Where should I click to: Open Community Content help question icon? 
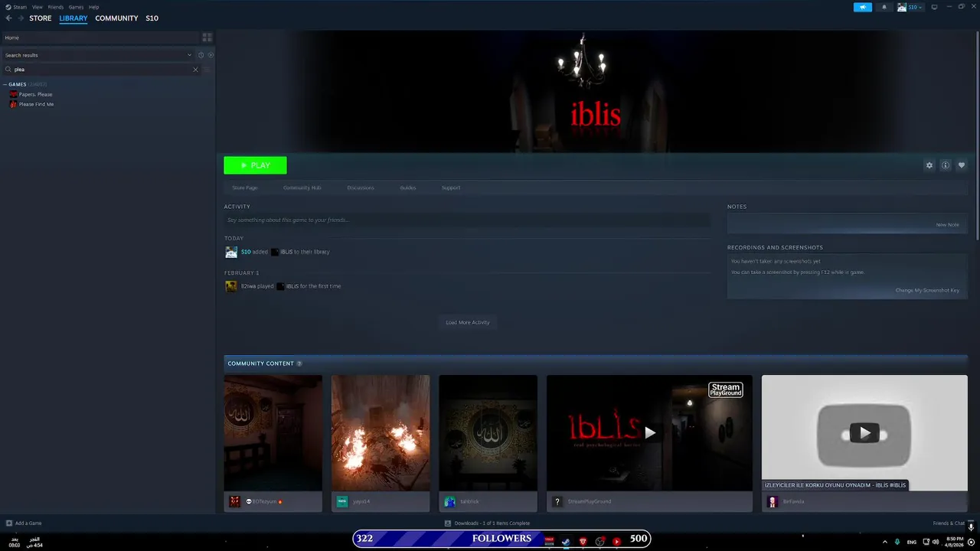point(299,364)
